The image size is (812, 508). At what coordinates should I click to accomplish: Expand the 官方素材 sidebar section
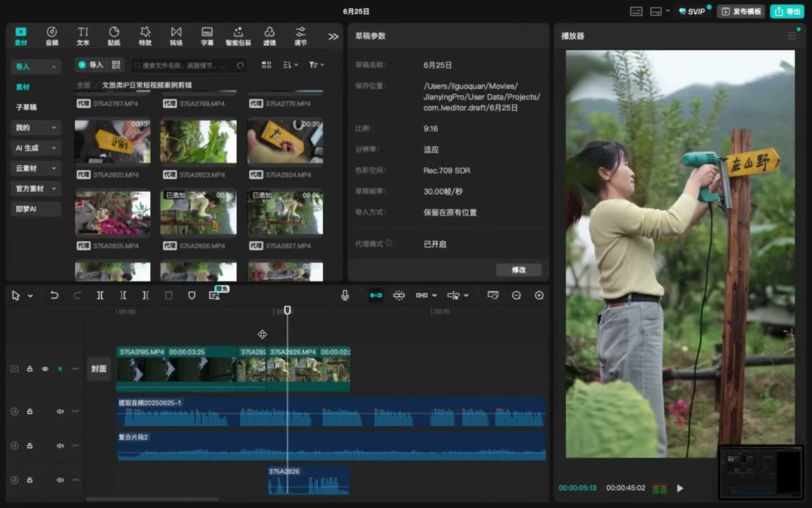point(36,188)
